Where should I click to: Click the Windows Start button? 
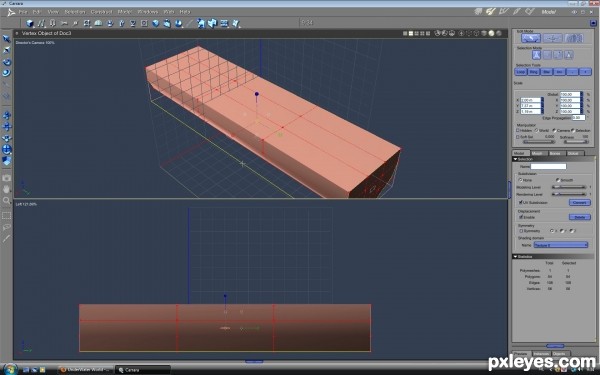[10, 370]
